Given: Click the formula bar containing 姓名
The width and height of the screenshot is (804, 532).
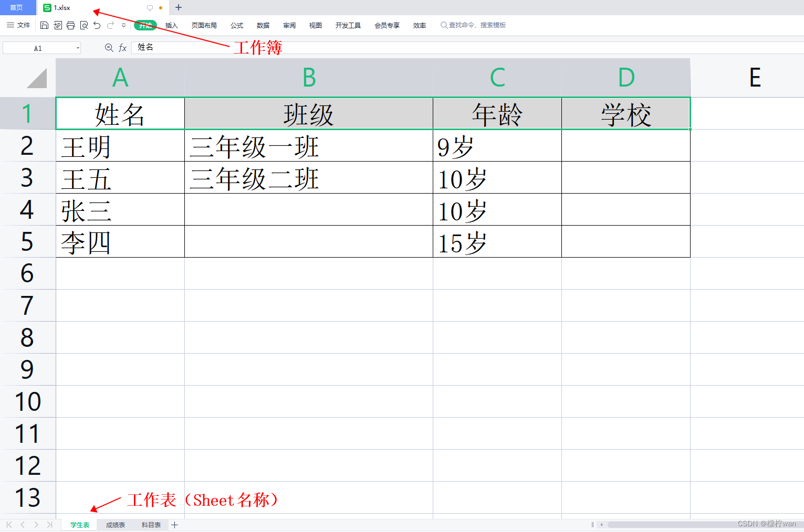Looking at the screenshot, I should tap(467, 47).
